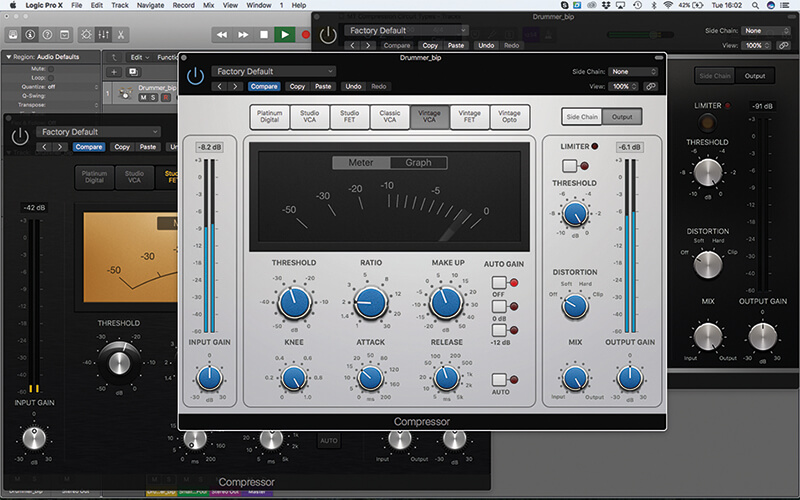Viewport: 800px width, 500px height.
Task: Solo the Drummer_bip track with S button
Action: (x=153, y=97)
